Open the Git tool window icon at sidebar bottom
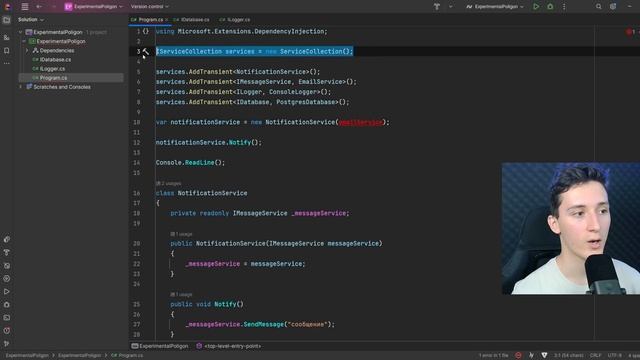The image size is (640, 360). [7, 344]
